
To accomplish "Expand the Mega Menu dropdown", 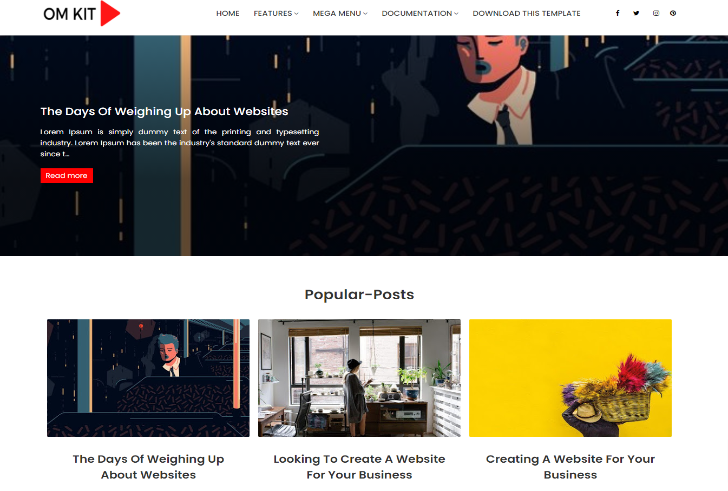I will (x=340, y=13).
